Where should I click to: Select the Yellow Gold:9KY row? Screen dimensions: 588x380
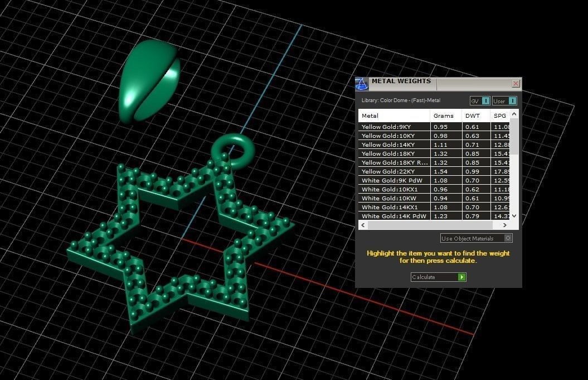(434, 127)
